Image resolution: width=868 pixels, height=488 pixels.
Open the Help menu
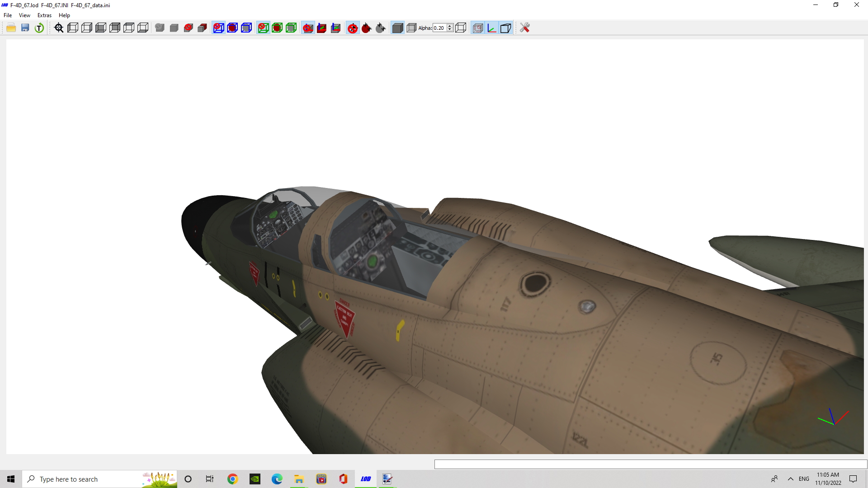click(64, 15)
